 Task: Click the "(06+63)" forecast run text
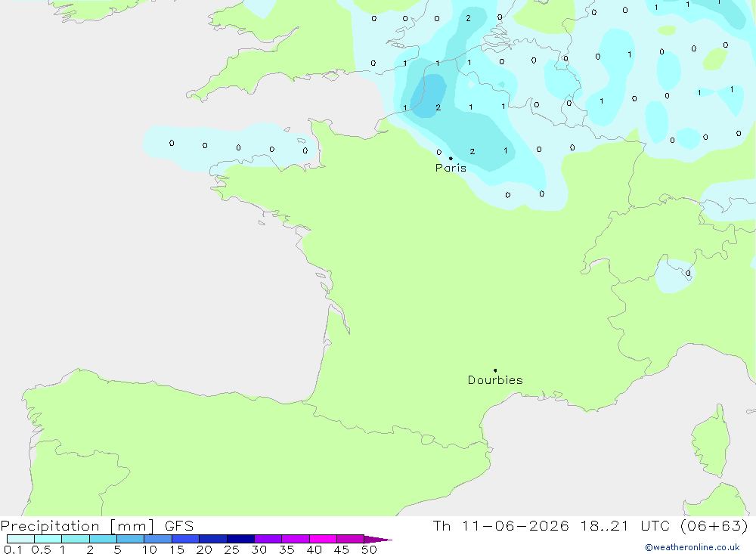tap(714, 526)
